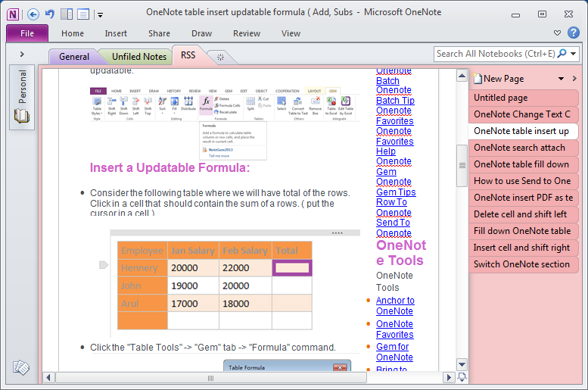The width and height of the screenshot is (588, 390).
Task: Click the vertical scrollbar up arrow
Action: pos(462,76)
